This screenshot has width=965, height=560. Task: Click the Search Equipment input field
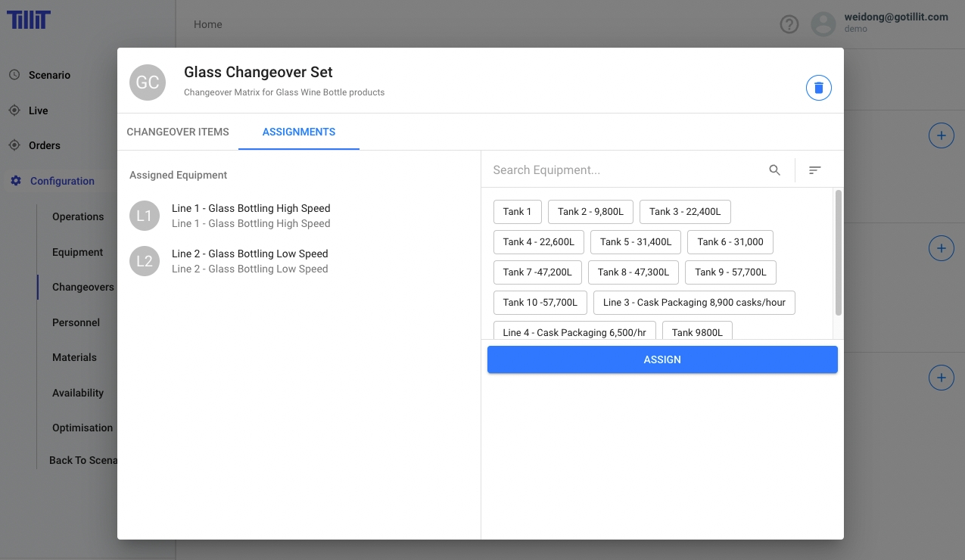tap(624, 170)
